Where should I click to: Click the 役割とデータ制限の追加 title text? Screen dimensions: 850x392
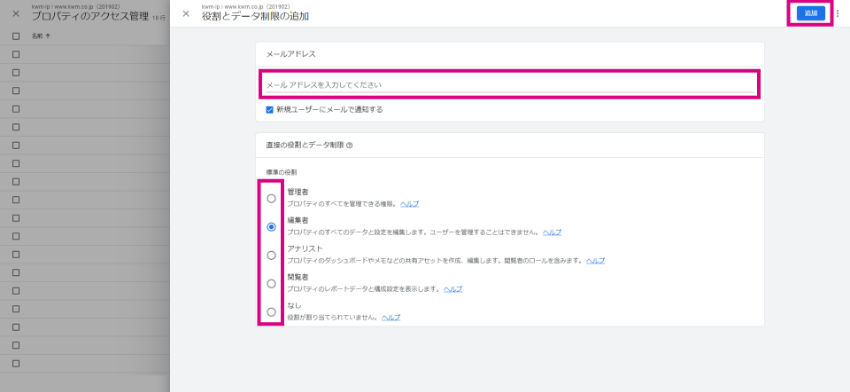point(255,17)
